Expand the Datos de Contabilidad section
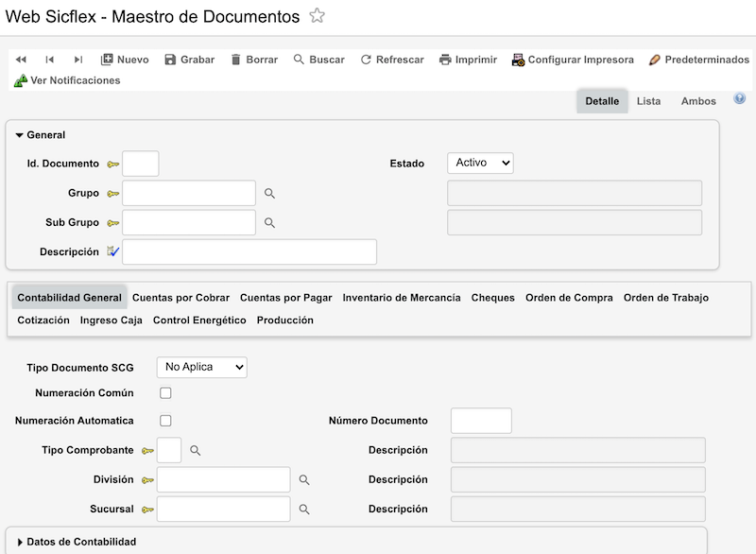 click(x=20, y=542)
